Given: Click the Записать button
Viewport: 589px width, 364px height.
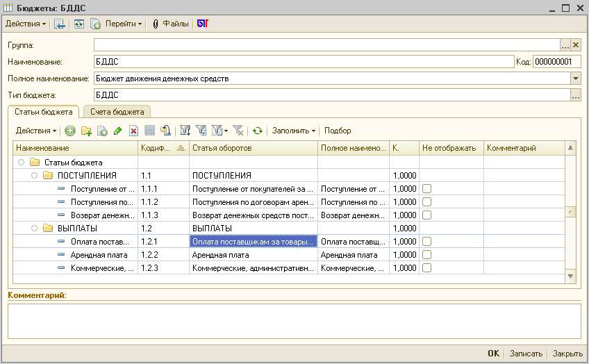Looking at the screenshot, I should tap(525, 354).
